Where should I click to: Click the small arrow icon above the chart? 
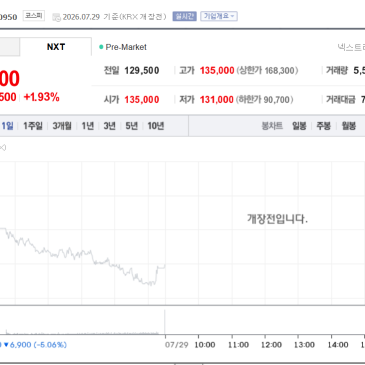3,147
